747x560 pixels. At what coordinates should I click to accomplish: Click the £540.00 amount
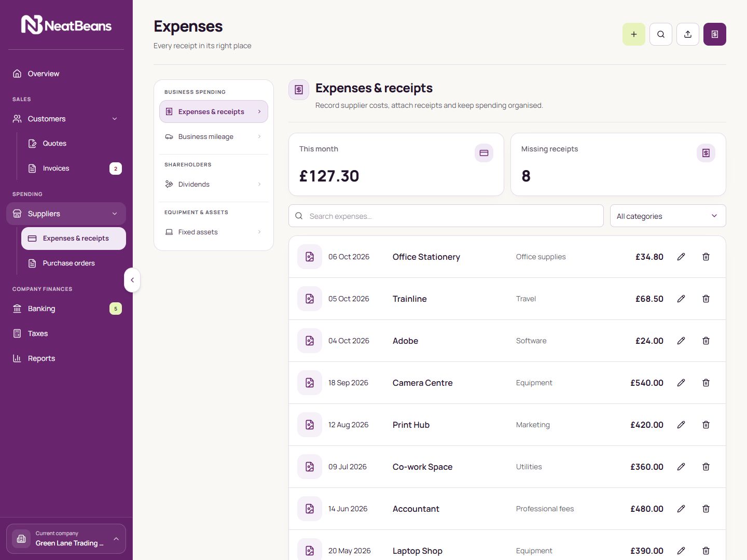point(647,383)
